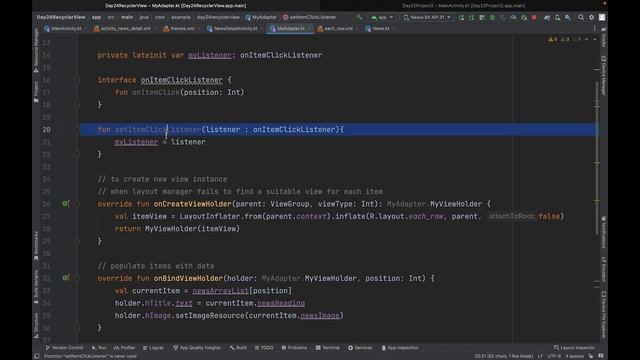Image resolution: width=640 pixels, height=360 pixels.
Task: Click the Search Everywhere magnifier icon
Action: tap(581, 18)
